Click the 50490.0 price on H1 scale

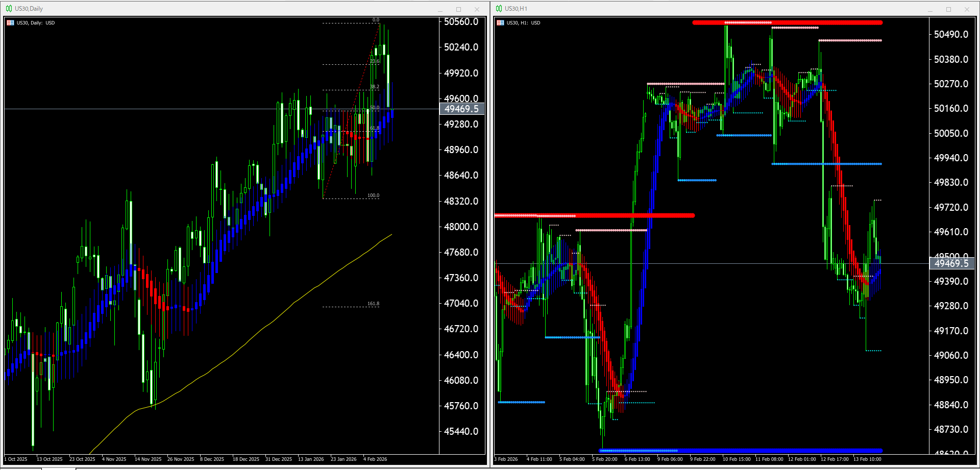coord(951,34)
